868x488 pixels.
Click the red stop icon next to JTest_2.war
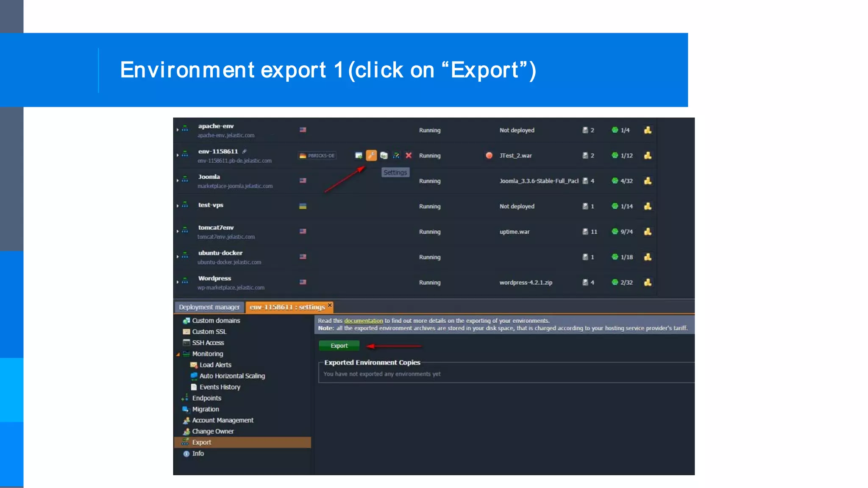[x=489, y=155]
